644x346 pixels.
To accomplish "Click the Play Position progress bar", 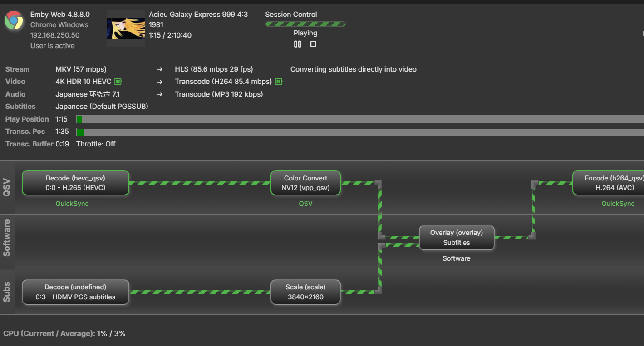I will 318,119.
